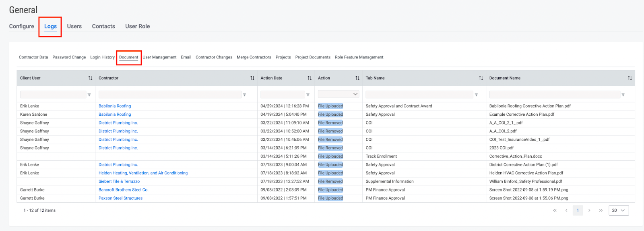
Task: Click File Removed for 07/18/2023 12:27:52 AM
Action: point(330,181)
